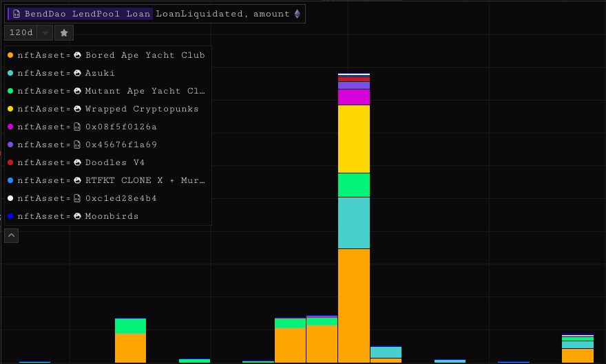This screenshot has height=364, width=606.
Task: Click the teal dot for Azuki
Action: tap(10, 73)
